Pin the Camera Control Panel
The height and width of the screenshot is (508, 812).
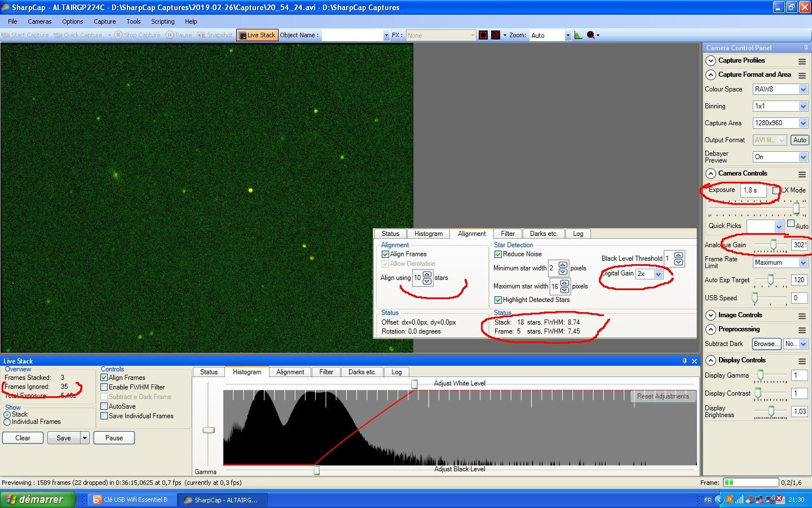[x=806, y=48]
